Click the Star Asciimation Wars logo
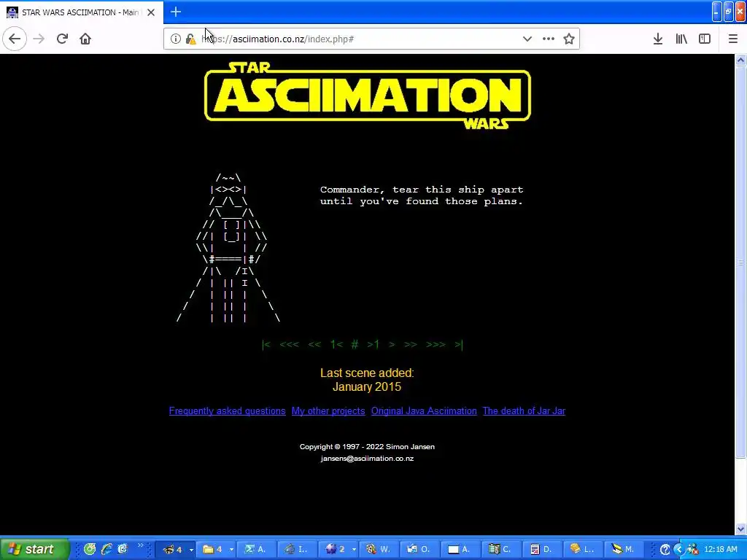The image size is (747, 560). [x=368, y=96]
